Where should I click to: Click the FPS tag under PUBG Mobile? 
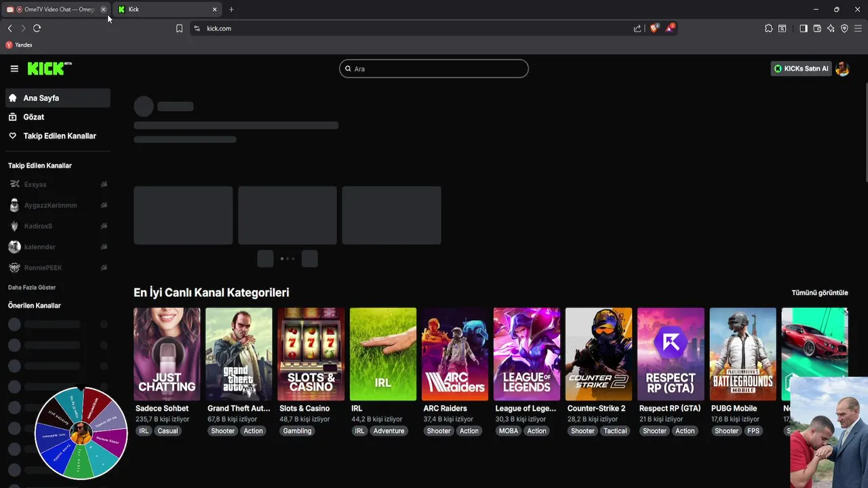click(x=753, y=431)
